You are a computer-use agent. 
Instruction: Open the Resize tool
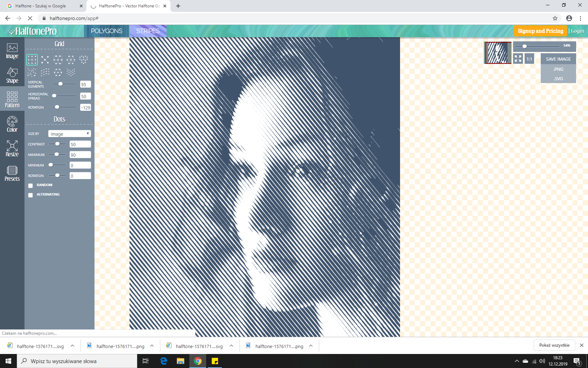pyautogui.click(x=12, y=149)
